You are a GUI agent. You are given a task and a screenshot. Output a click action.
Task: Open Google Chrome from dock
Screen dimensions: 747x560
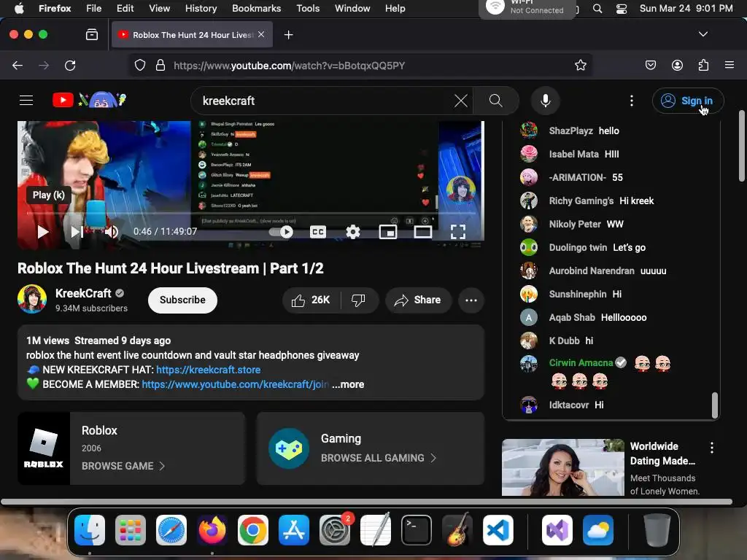(253, 530)
